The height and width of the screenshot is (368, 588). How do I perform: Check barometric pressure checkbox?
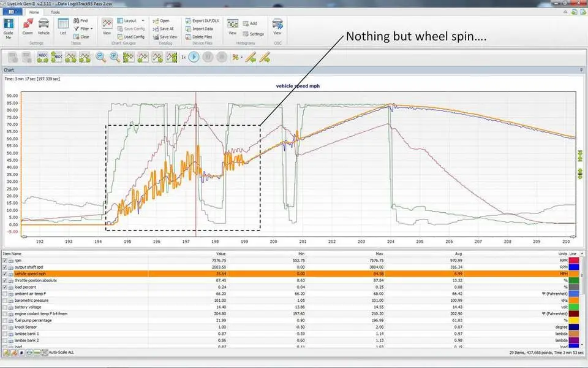(5, 301)
